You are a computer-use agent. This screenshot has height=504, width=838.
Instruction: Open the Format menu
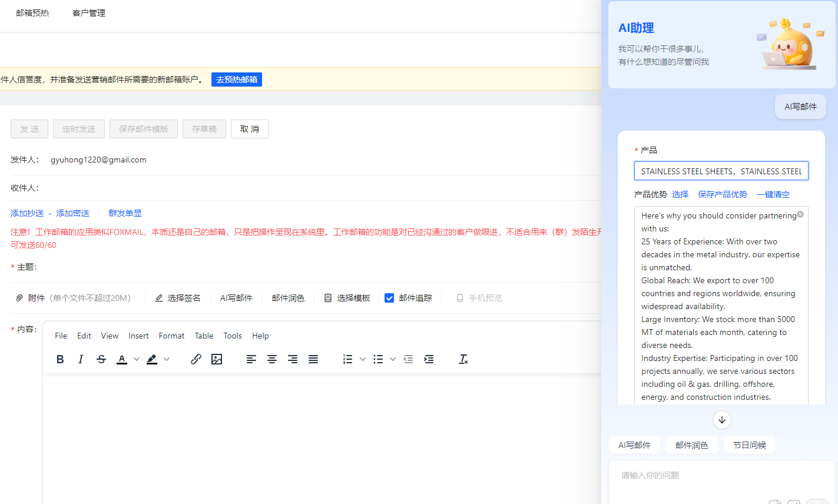(x=171, y=336)
